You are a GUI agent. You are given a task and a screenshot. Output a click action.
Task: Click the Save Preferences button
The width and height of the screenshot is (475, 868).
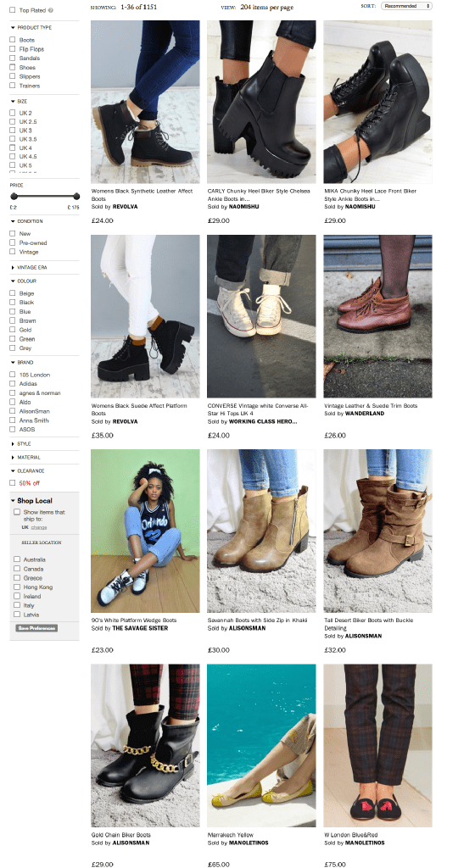[36, 628]
